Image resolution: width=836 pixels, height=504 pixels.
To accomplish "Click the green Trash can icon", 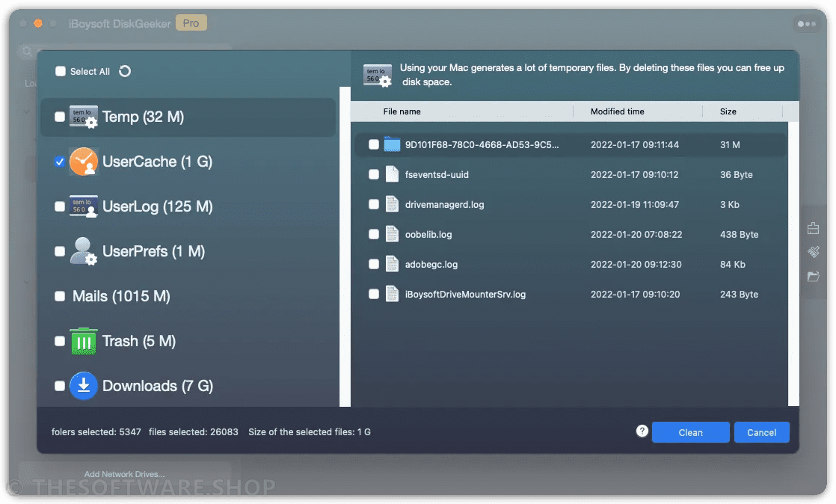I will tap(84, 341).
